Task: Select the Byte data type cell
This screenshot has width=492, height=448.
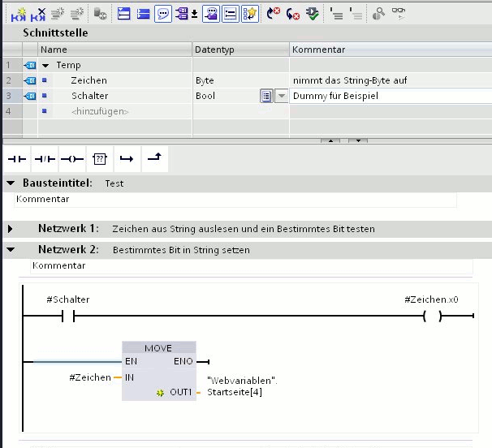Action: point(240,80)
